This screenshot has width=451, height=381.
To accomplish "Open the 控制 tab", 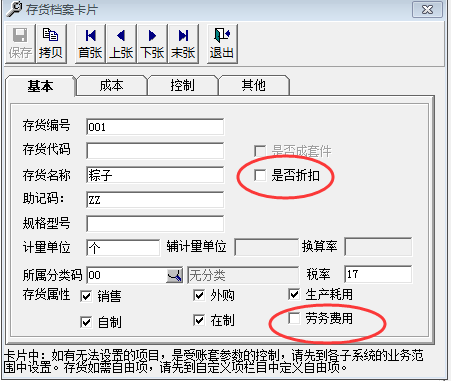I will 182,85.
